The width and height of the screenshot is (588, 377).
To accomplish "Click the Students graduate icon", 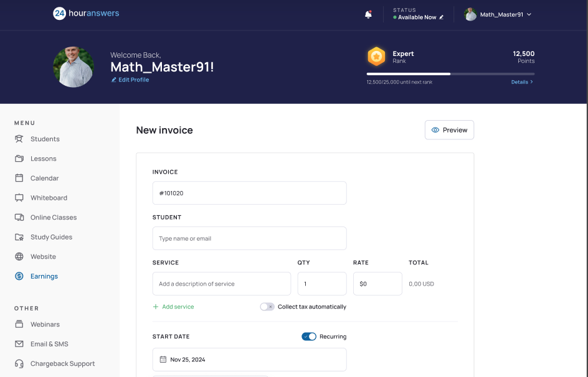I will click(19, 139).
